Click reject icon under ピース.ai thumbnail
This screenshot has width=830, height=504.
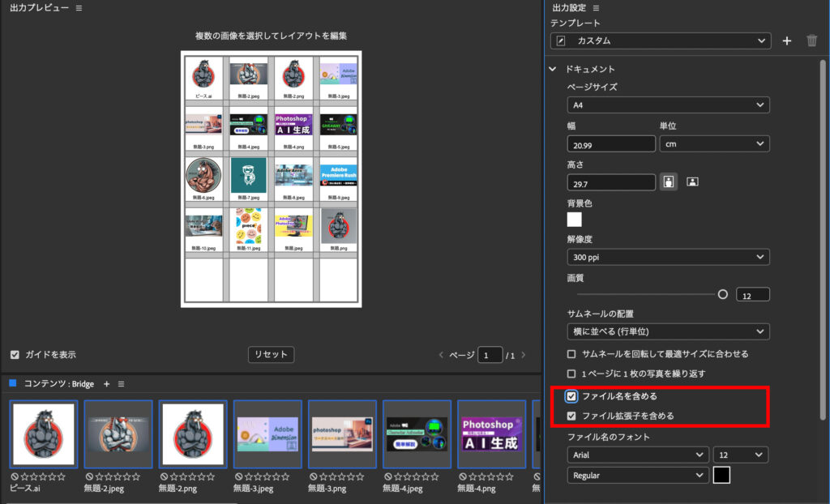click(15, 476)
